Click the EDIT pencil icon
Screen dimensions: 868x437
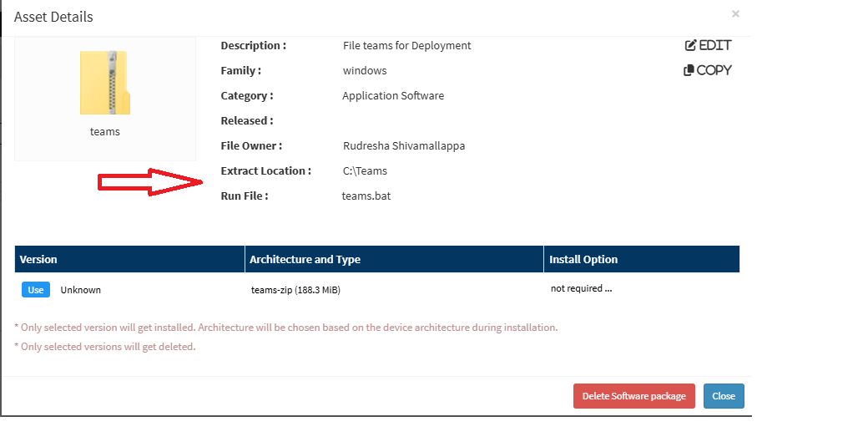[690, 45]
